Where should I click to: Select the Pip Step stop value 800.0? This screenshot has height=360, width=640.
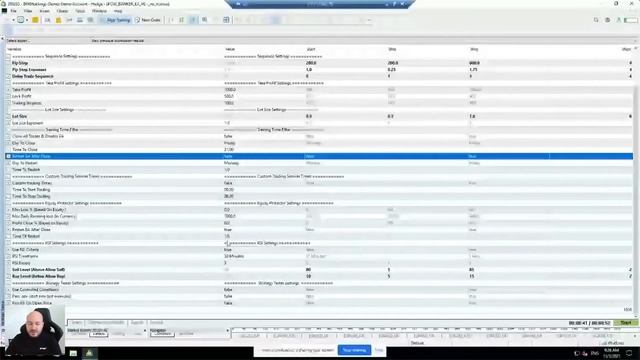click(474, 63)
